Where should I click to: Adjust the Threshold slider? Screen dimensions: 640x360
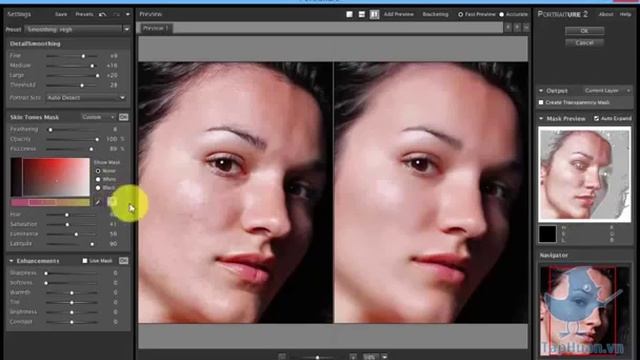[x=72, y=85]
